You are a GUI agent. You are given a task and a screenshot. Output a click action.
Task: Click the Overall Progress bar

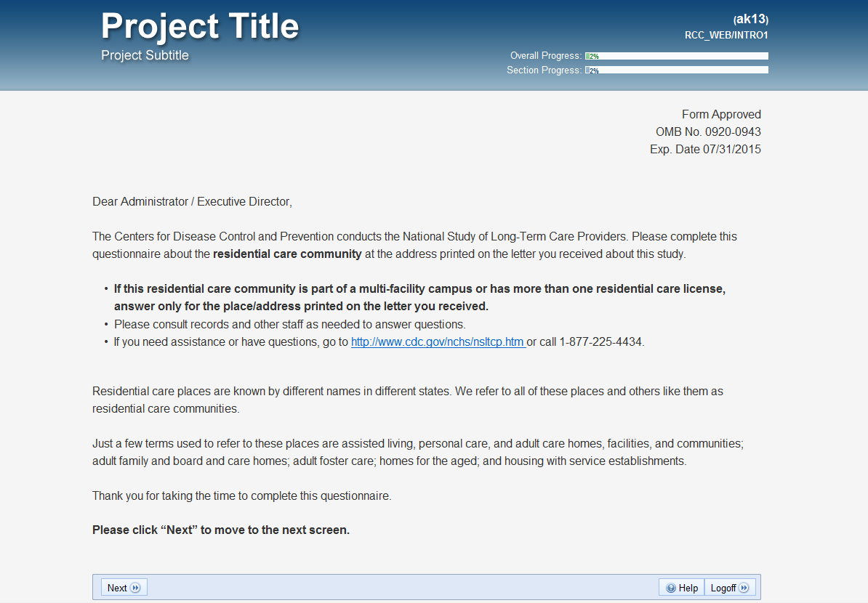(x=676, y=56)
